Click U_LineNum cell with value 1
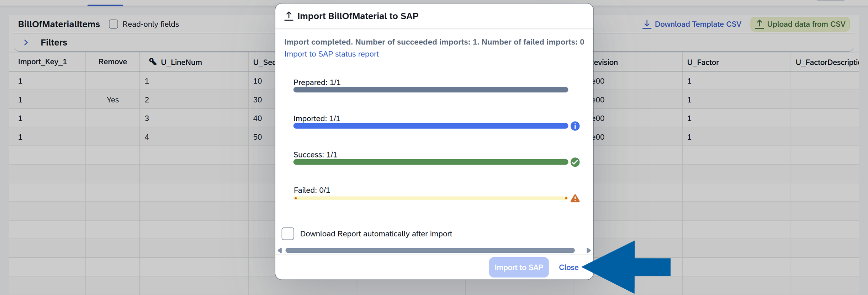Image resolution: width=868 pixels, height=295 pixels. [x=194, y=81]
